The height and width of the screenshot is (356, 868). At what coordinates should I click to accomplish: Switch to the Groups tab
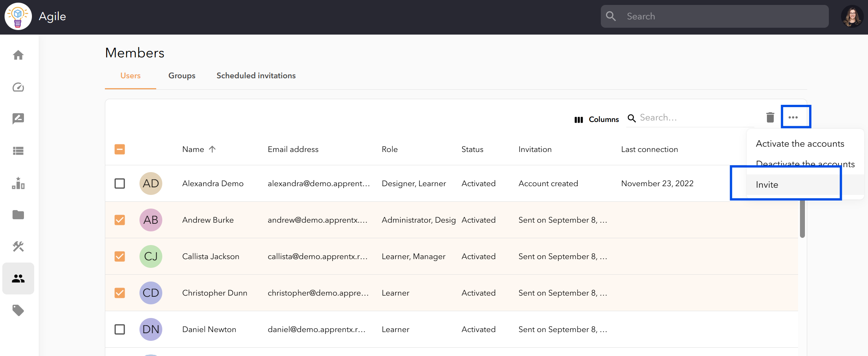click(x=182, y=76)
